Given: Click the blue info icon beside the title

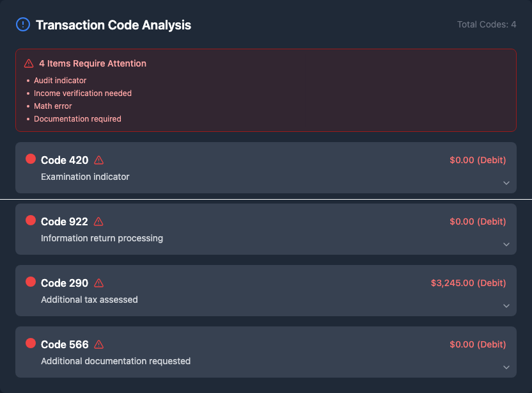Looking at the screenshot, I should (x=22, y=25).
